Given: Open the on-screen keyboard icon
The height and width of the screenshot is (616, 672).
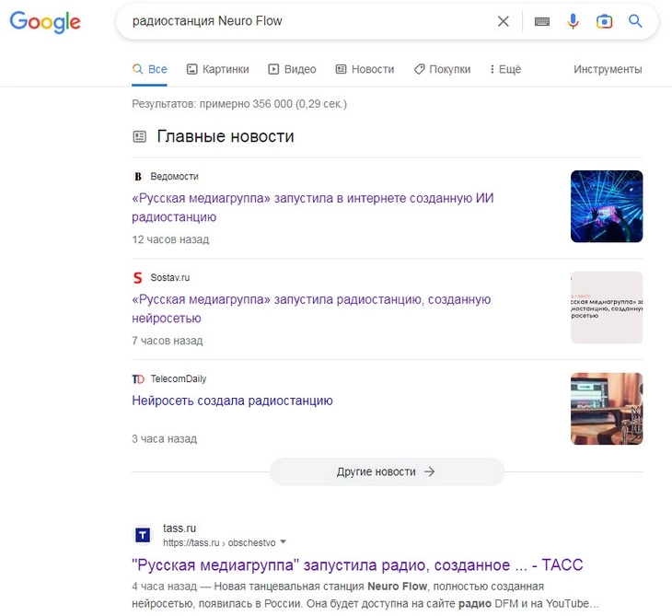Looking at the screenshot, I should coord(542,21).
